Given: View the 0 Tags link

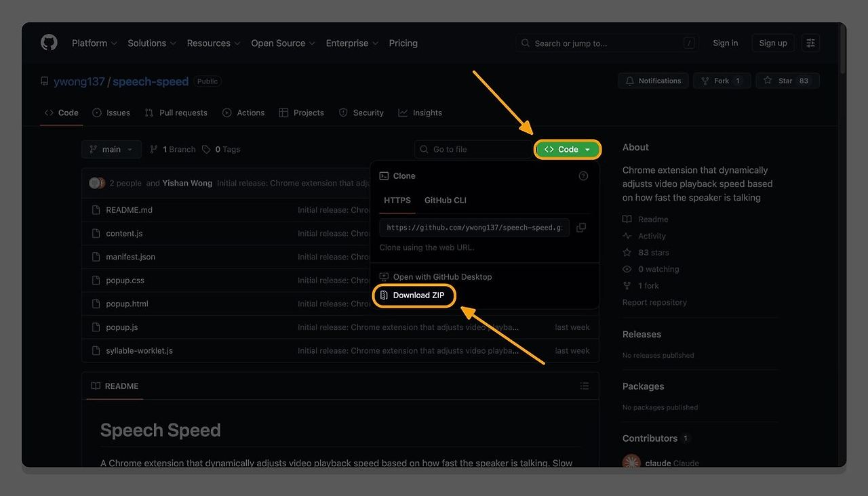Looking at the screenshot, I should (221, 149).
